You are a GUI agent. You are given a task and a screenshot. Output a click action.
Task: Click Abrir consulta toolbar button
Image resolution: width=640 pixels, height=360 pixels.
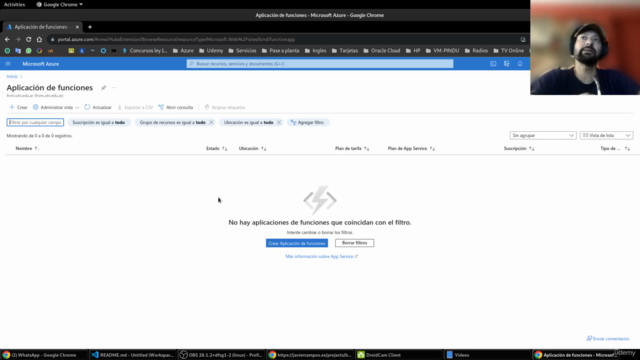(x=176, y=107)
